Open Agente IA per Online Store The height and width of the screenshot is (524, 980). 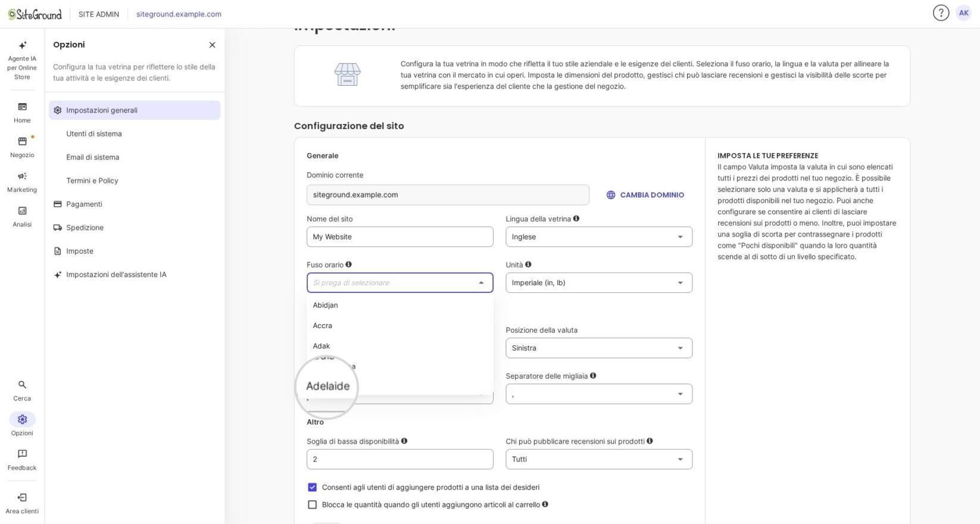22,60
